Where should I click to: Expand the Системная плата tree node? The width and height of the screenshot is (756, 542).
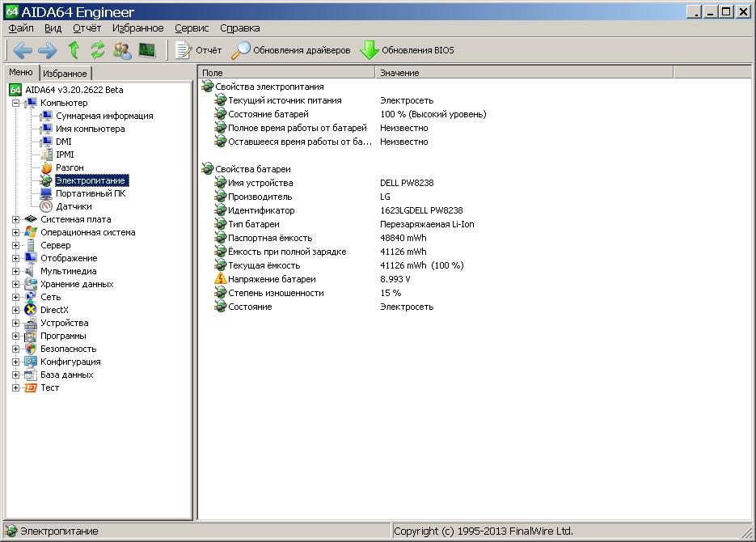pos(16,219)
